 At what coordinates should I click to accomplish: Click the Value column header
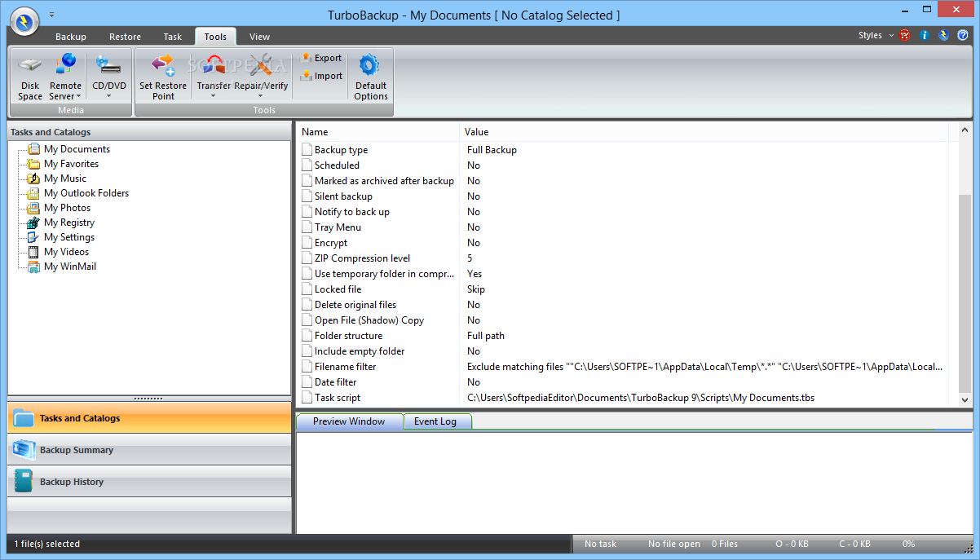tap(704, 131)
